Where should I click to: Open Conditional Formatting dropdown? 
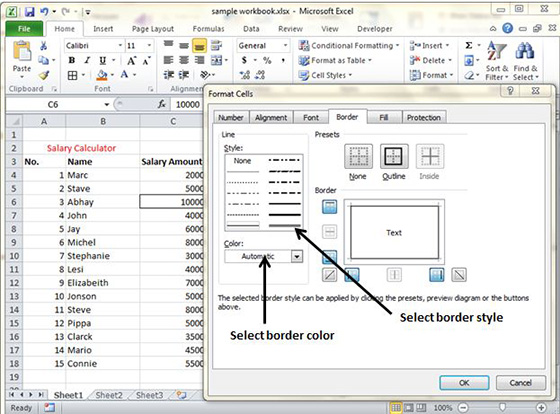(349, 45)
